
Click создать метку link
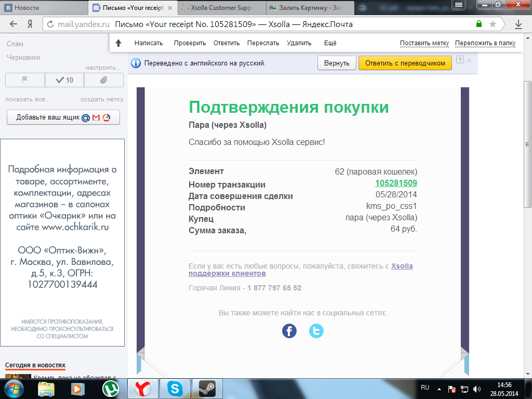pyautogui.click(x=102, y=99)
